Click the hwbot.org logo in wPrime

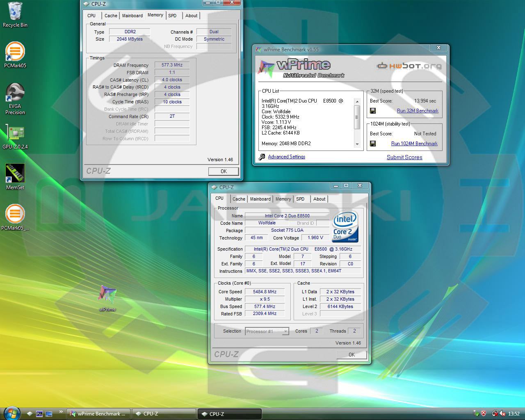[409, 66]
